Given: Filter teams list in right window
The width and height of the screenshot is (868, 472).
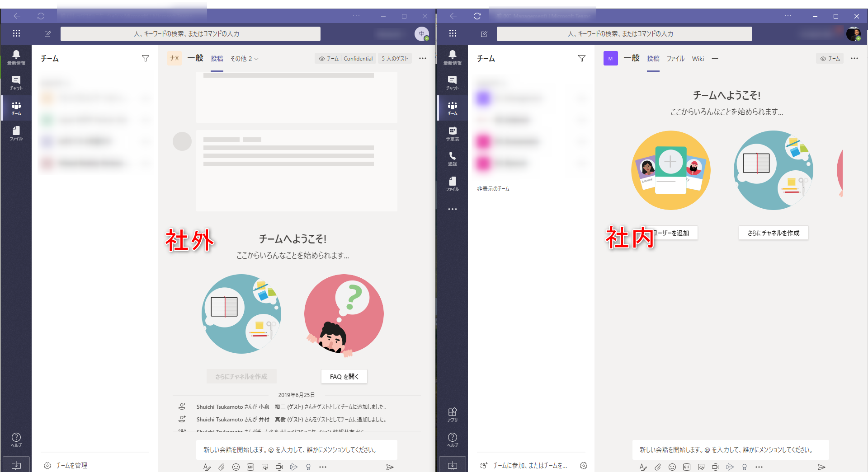Looking at the screenshot, I should point(582,58).
